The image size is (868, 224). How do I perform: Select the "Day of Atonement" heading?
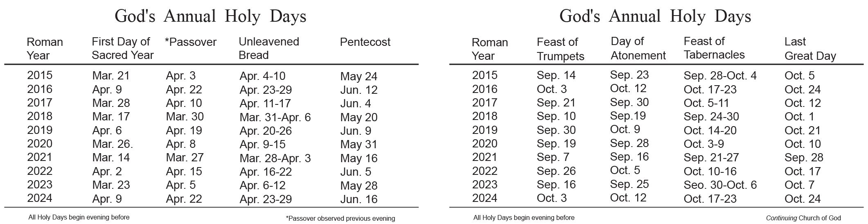coord(638,48)
